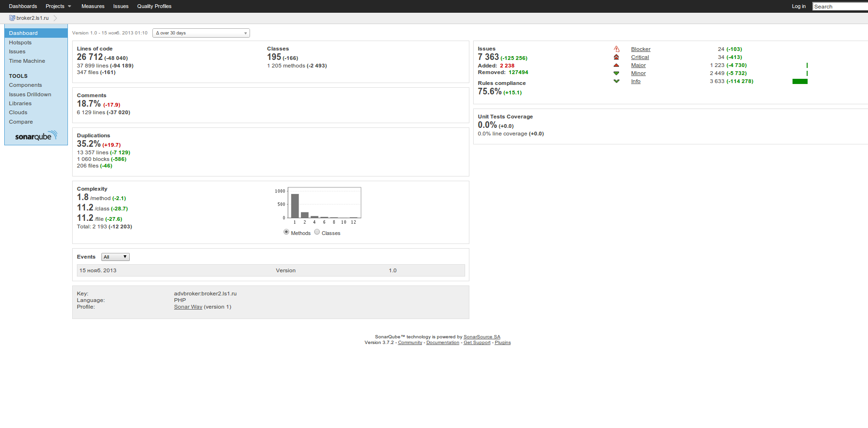Select Dashboard in the sidebar
The image size is (868, 428).
click(36, 33)
